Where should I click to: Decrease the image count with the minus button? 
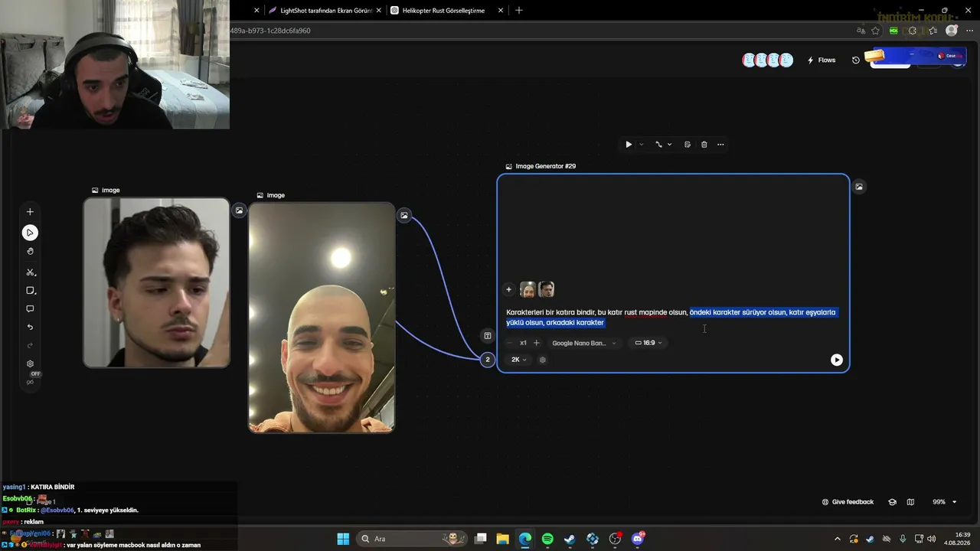point(509,343)
